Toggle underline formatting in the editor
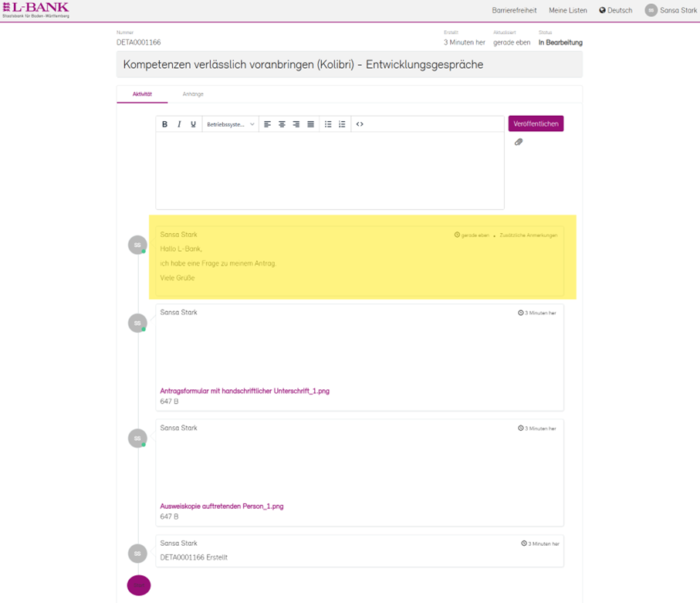 193,124
